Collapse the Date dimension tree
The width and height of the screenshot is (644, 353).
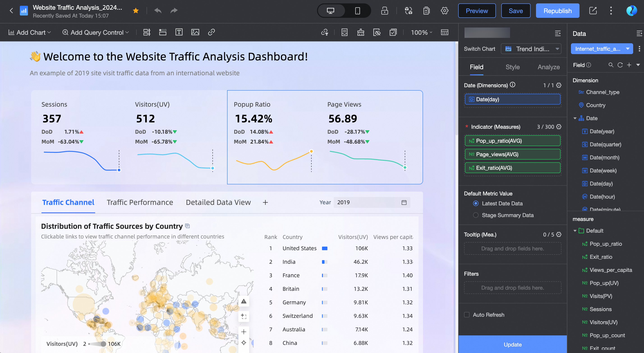575,118
